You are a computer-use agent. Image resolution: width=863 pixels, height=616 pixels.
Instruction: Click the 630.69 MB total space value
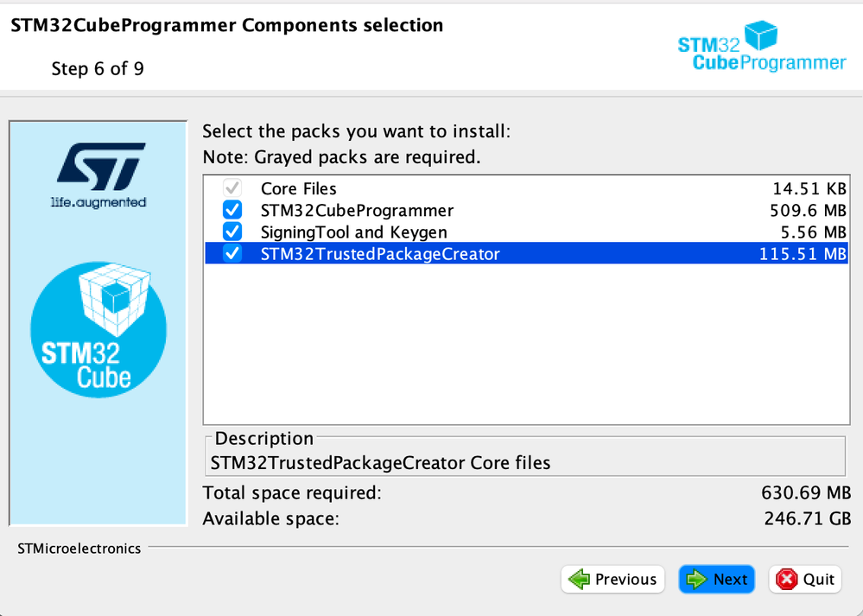(x=806, y=492)
